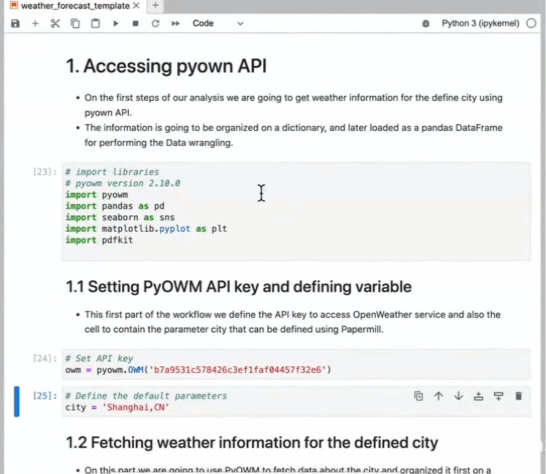
Task: Move cell 25 up with the arrow
Action: [438, 396]
